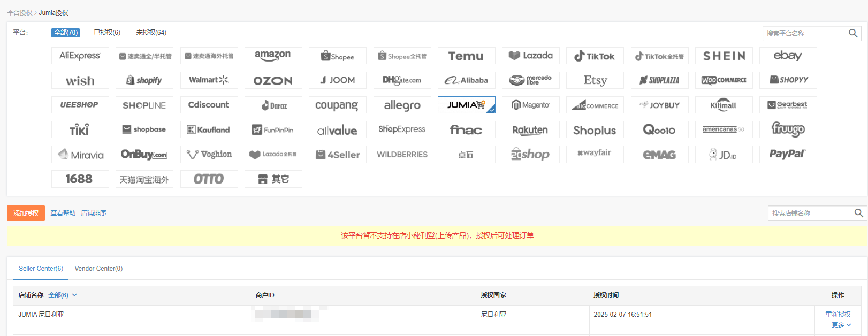Filter platforms by 未授权(64)
Image resolution: width=868 pixels, height=336 pixels.
point(151,33)
